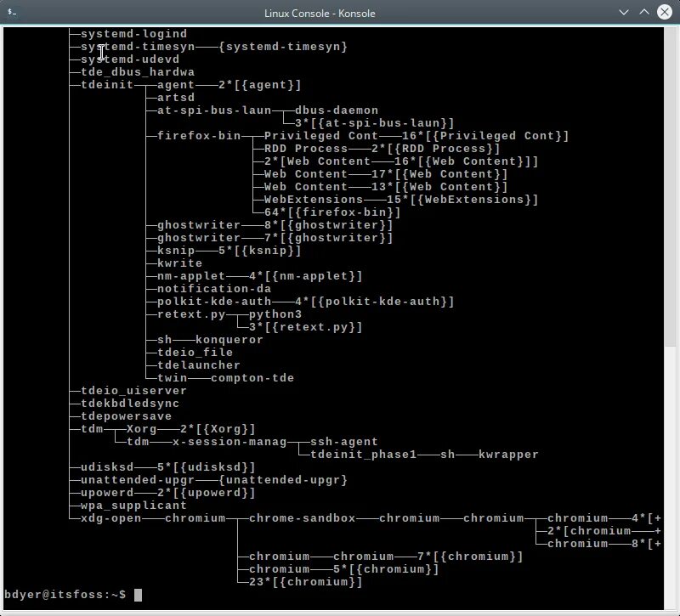Viewport: 680px width, 616px height.
Task: Click '17*[{Web Content}]' threads entry
Action: point(439,174)
